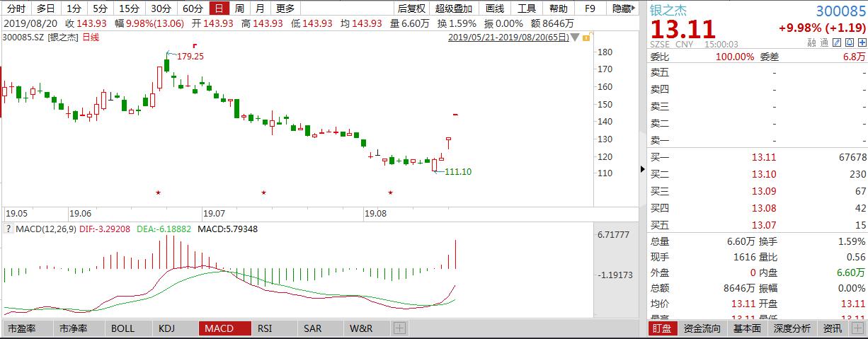Image resolution: width=868 pixels, height=339 pixels.
Task: Click the red star event marker below June peak
Action: pos(158,193)
